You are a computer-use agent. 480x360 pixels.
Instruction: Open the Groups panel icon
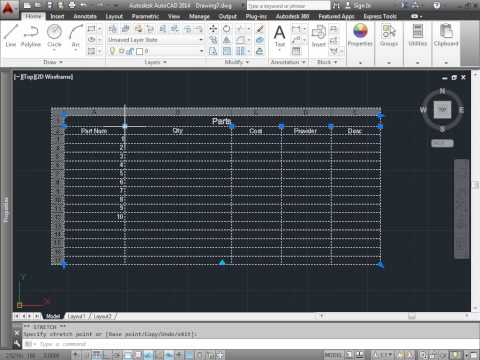[389, 35]
